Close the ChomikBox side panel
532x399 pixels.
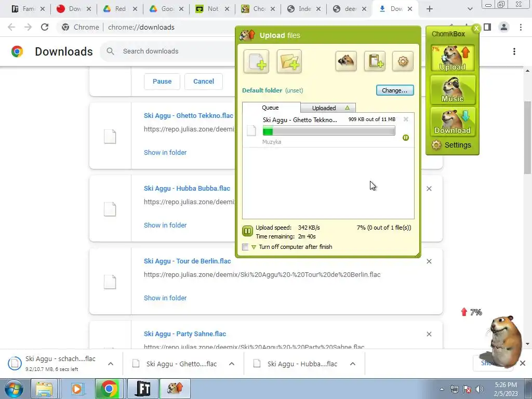[x=476, y=28]
